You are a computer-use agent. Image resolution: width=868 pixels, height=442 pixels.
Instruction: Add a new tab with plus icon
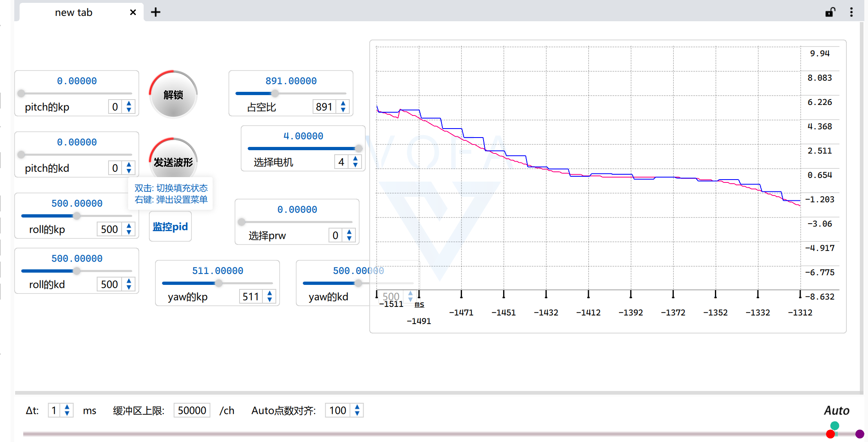point(155,12)
